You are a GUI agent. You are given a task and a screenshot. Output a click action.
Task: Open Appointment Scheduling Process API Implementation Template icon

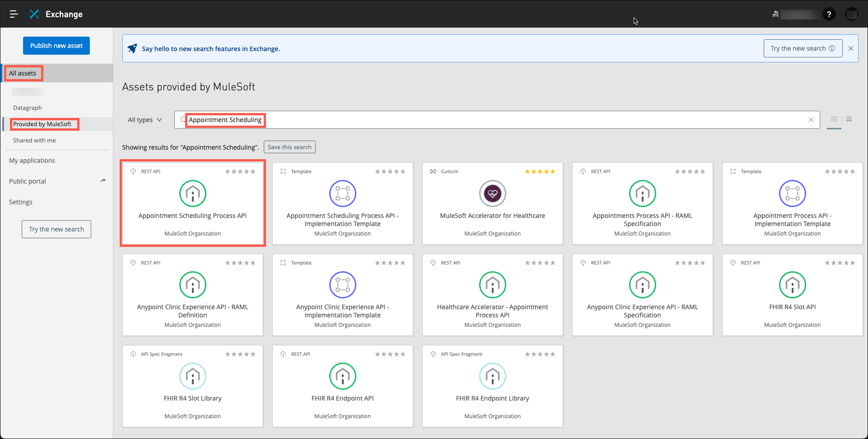pyautogui.click(x=343, y=194)
